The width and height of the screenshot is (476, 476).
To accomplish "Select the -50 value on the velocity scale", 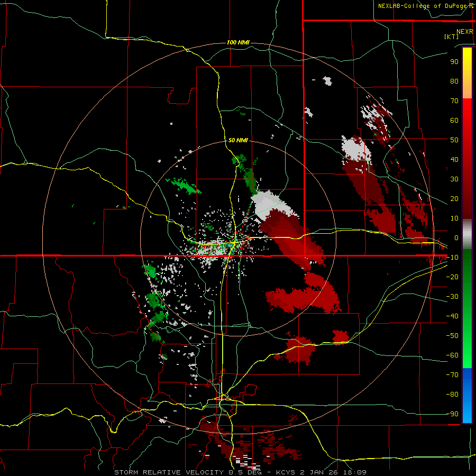I will coord(452,336).
